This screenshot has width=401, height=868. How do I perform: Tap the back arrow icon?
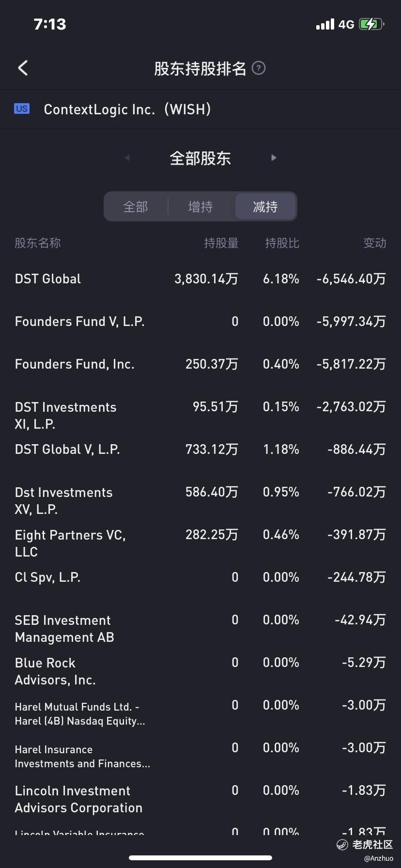point(23,68)
